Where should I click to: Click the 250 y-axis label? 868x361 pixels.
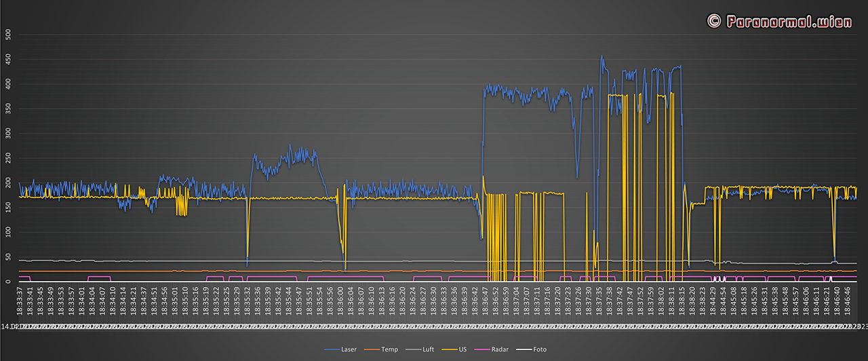(8, 158)
